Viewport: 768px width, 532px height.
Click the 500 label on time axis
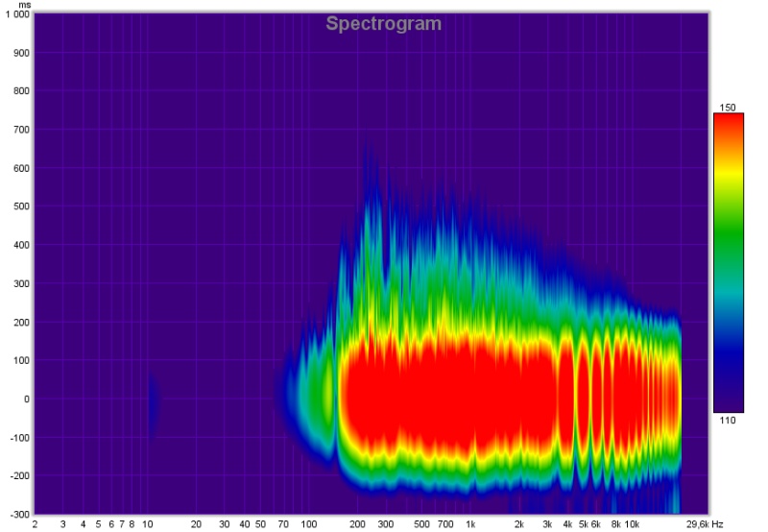pyautogui.click(x=21, y=206)
